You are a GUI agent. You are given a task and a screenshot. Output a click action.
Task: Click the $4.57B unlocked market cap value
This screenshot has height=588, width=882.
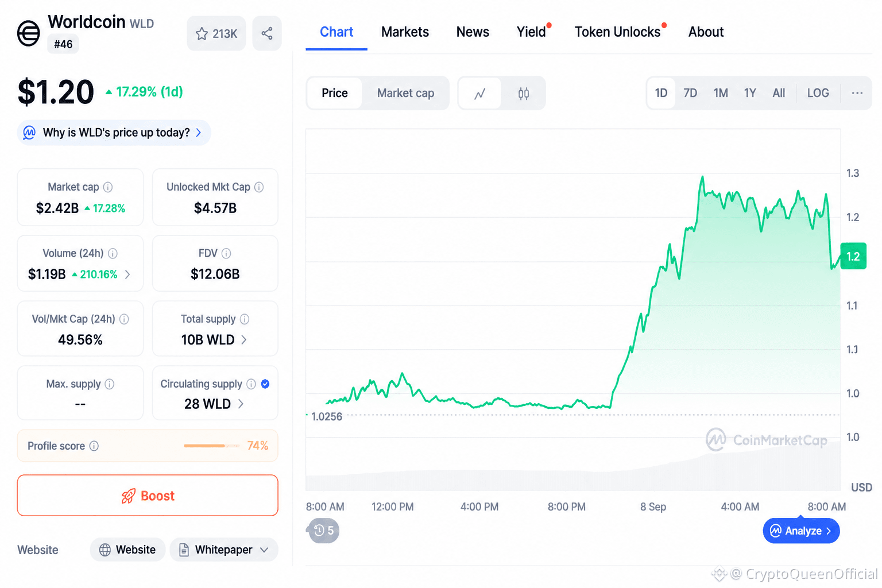(215, 208)
